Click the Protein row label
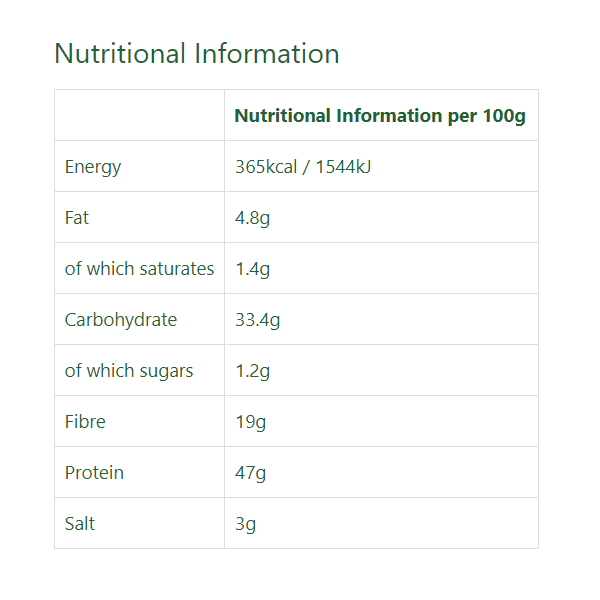Image resolution: width=600 pixels, height=600 pixels. (94, 473)
